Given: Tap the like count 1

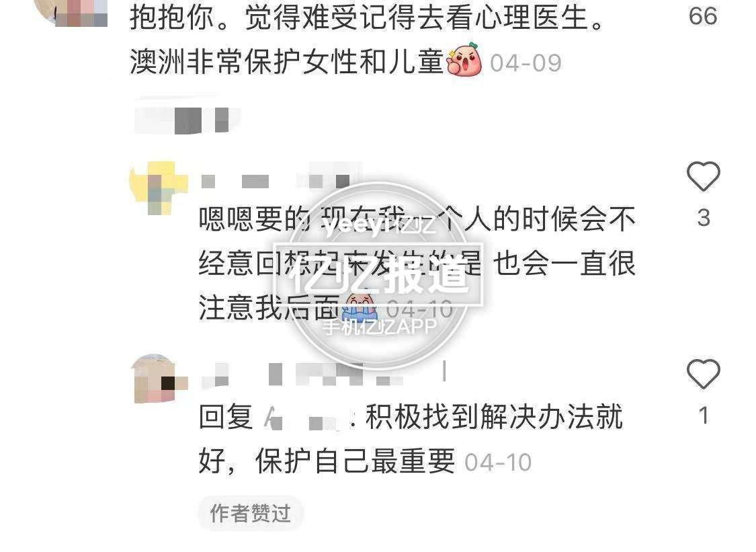Looking at the screenshot, I should click(704, 416).
